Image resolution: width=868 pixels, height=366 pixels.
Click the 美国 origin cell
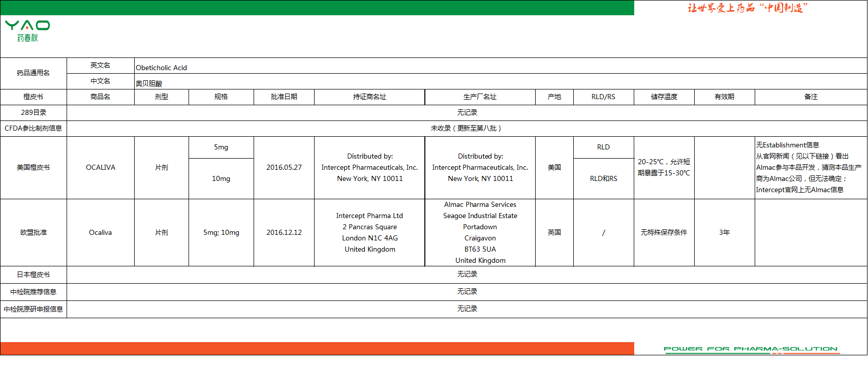(x=554, y=168)
